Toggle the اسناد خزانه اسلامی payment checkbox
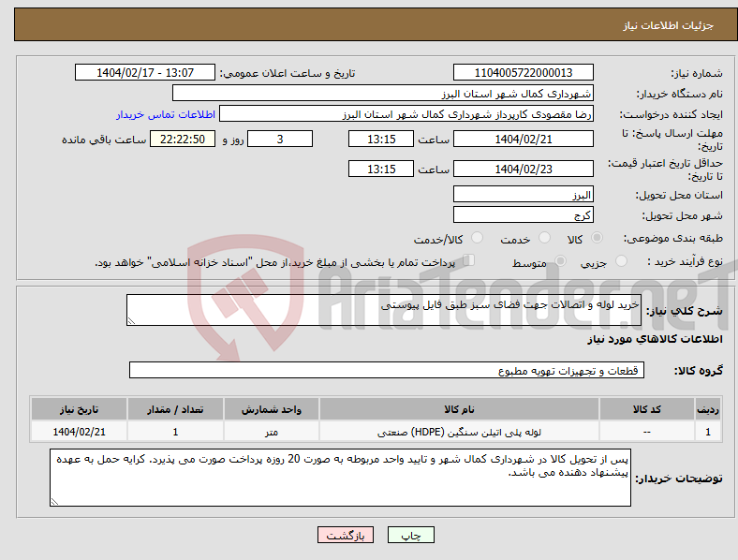The width and height of the screenshot is (738, 560). 468,260
